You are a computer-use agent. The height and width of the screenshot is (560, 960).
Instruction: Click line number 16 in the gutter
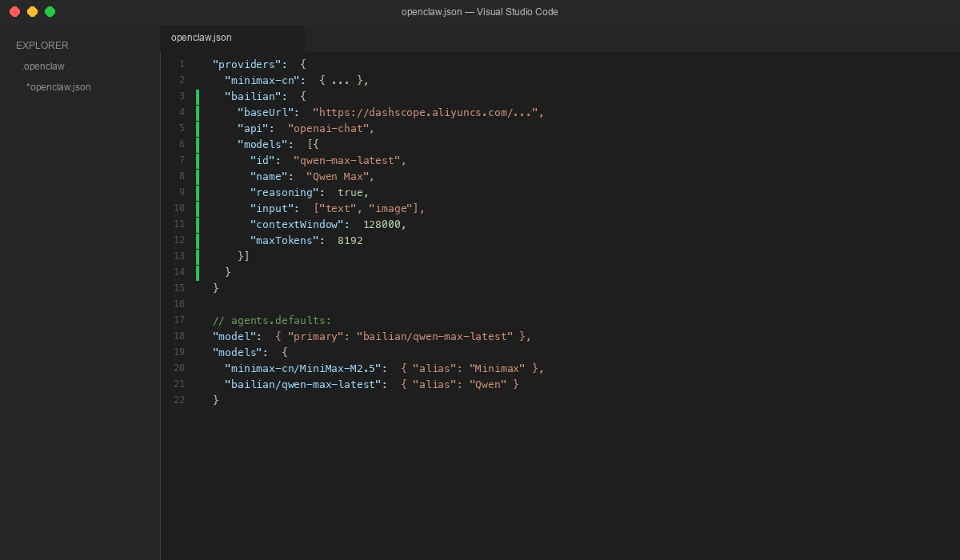pos(178,304)
